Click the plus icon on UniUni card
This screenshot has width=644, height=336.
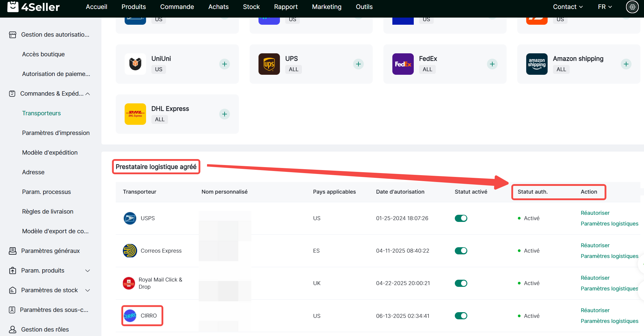(x=225, y=64)
